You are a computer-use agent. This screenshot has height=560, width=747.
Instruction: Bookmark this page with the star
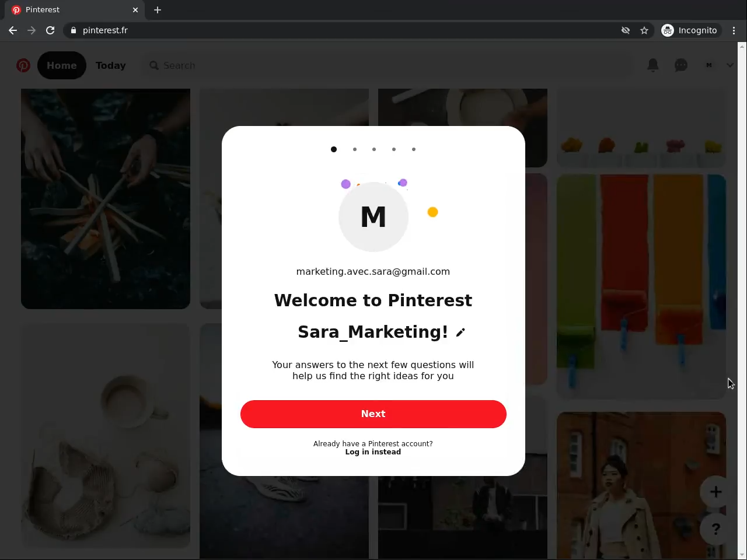(x=644, y=30)
